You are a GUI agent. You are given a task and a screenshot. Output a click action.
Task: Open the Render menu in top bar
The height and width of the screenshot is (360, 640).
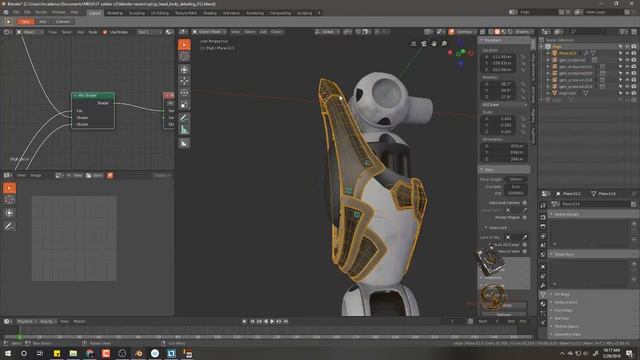(x=41, y=12)
